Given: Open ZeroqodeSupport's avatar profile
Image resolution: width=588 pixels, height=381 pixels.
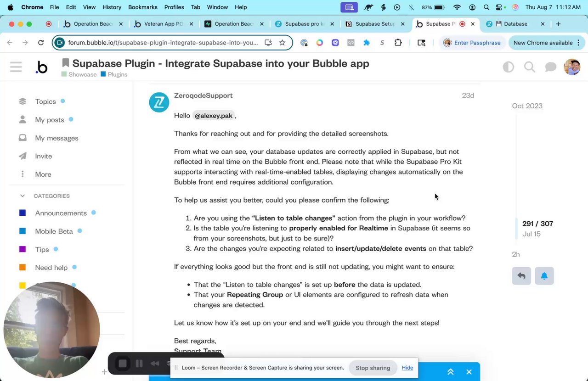Looking at the screenshot, I should [159, 102].
